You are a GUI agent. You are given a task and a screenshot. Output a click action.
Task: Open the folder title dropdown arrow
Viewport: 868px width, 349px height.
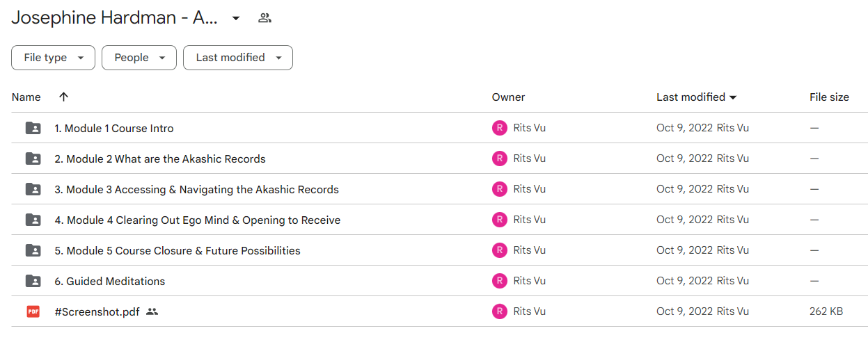(236, 18)
